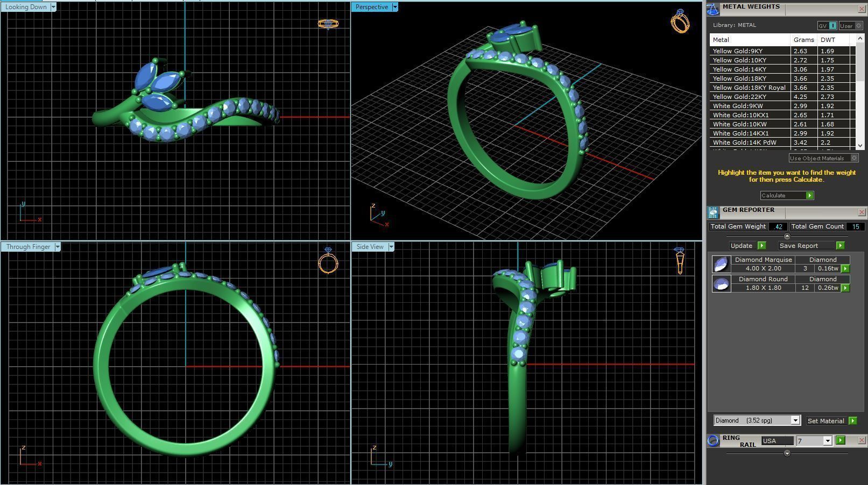This screenshot has height=485, width=868.
Task: Select Yellow Gold:14KY row
Action: (x=782, y=69)
